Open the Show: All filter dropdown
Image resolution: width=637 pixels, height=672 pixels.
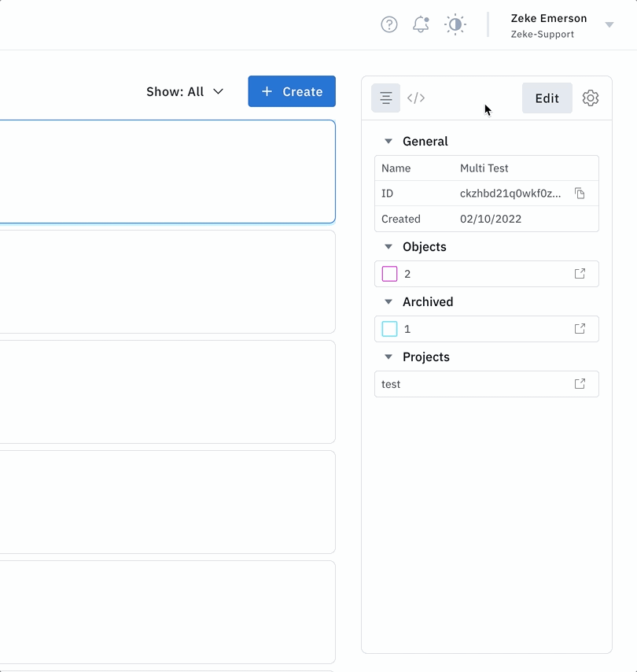click(x=185, y=92)
